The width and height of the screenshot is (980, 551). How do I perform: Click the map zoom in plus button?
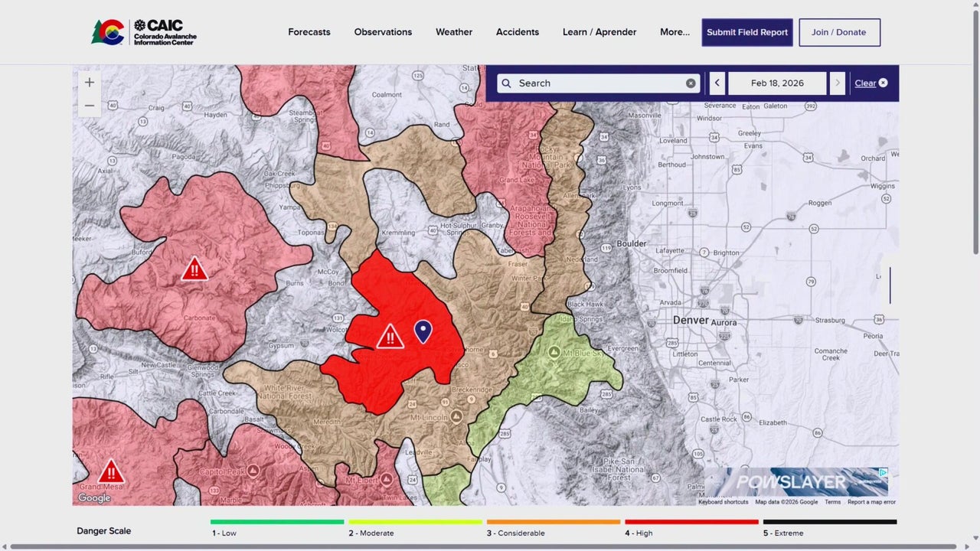pyautogui.click(x=90, y=83)
